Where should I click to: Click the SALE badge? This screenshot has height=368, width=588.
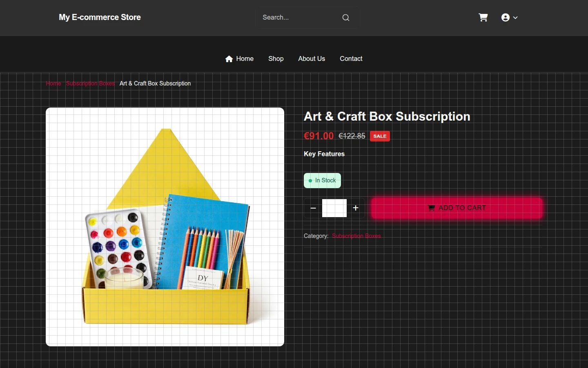point(380,136)
